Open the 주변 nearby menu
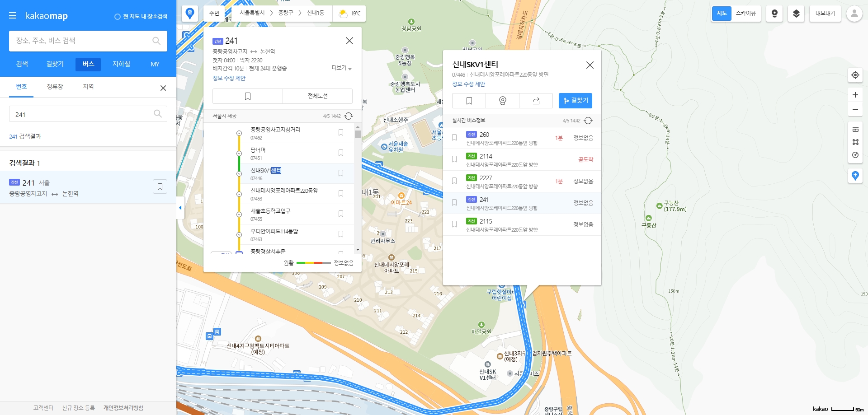Image resolution: width=868 pixels, height=415 pixels. point(214,14)
